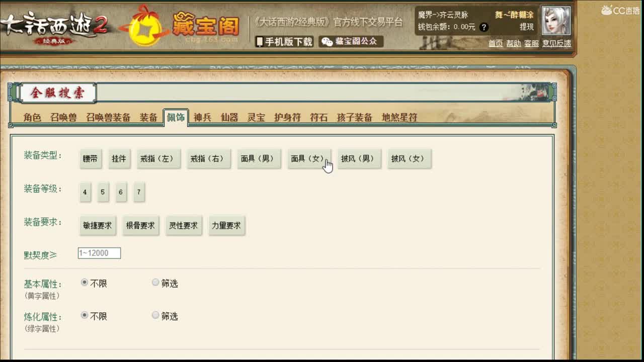Switch to the 符石 tab
The image size is (644, 362).
[x=318, y=118]
